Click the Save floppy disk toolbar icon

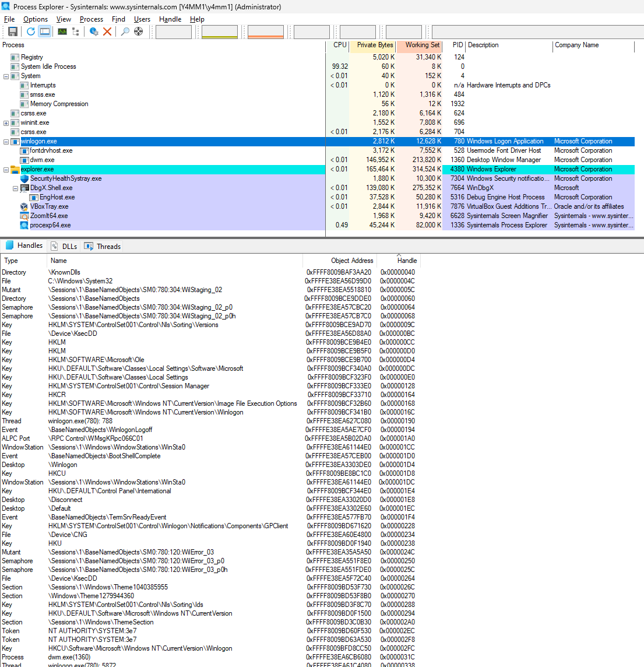(x=12, y=31)
